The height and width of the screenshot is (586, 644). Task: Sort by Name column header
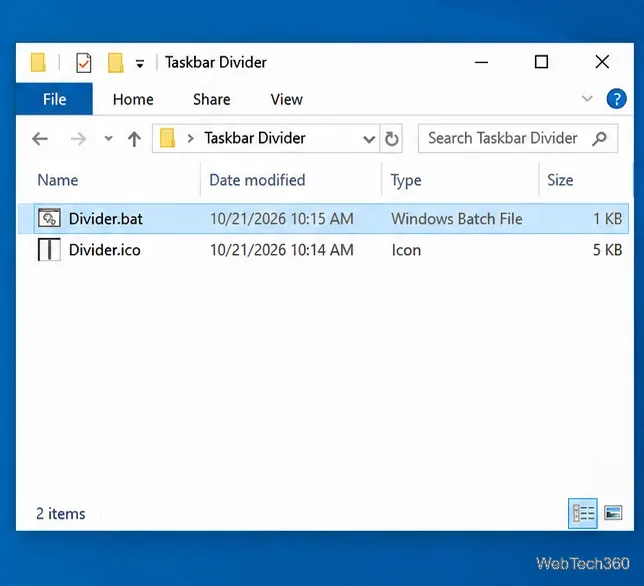point(58,180)
